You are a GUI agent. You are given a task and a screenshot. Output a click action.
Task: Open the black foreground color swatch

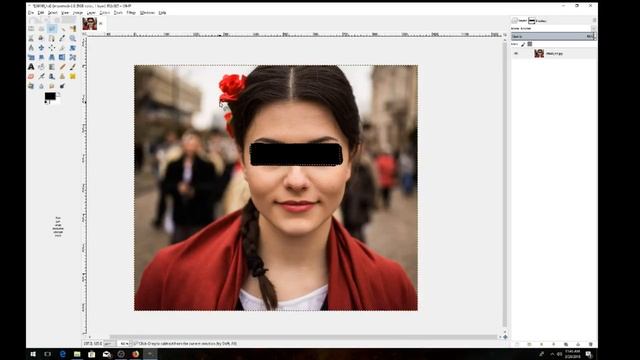coord(50,96)
